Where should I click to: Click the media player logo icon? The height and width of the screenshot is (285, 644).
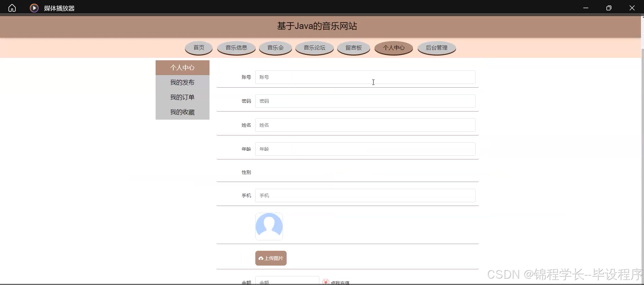pos(34,8)
